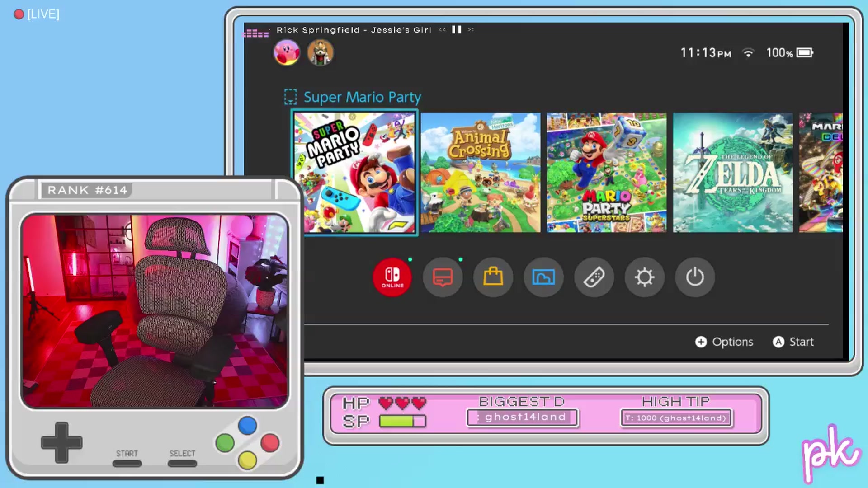The image size is (868, 488).
Task: Click the plus Options button
Action: pos(724,342)
